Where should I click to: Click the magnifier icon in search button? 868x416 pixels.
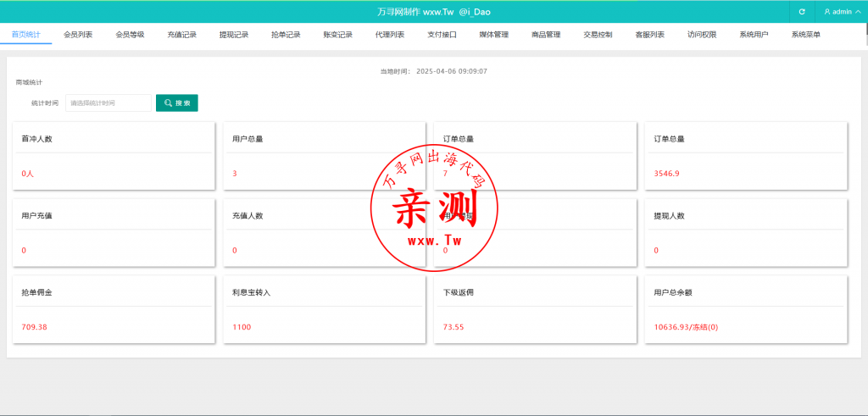169,103
